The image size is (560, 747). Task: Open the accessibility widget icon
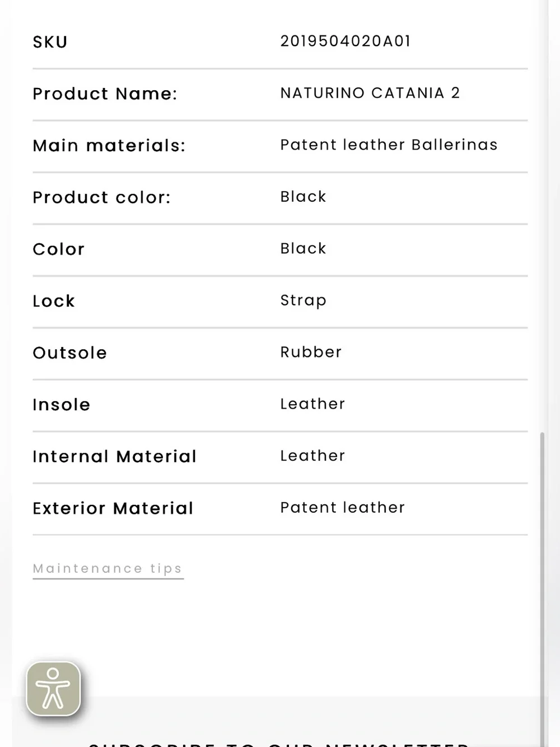(53, 689)
